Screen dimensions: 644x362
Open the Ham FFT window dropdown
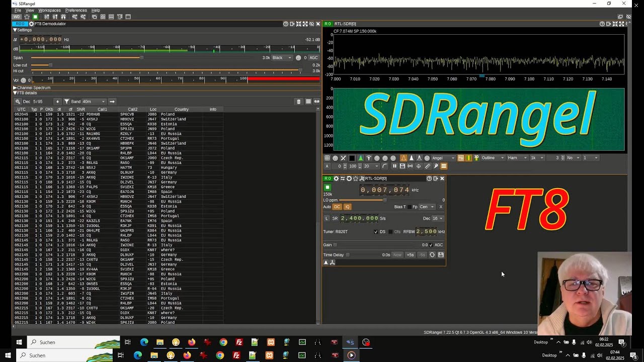point(517,158)
